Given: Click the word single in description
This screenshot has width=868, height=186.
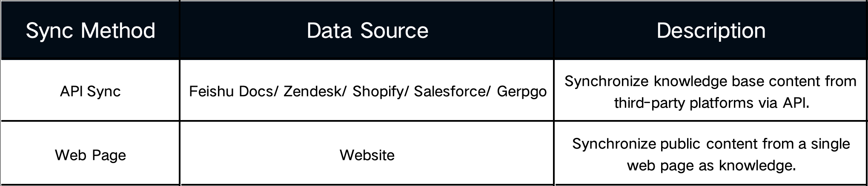Looking at the screenshot, I should 830,144.
